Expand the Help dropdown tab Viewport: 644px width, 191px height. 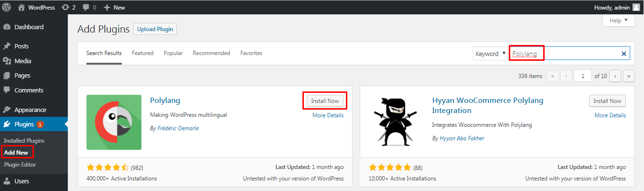click(x=618, y=21)
